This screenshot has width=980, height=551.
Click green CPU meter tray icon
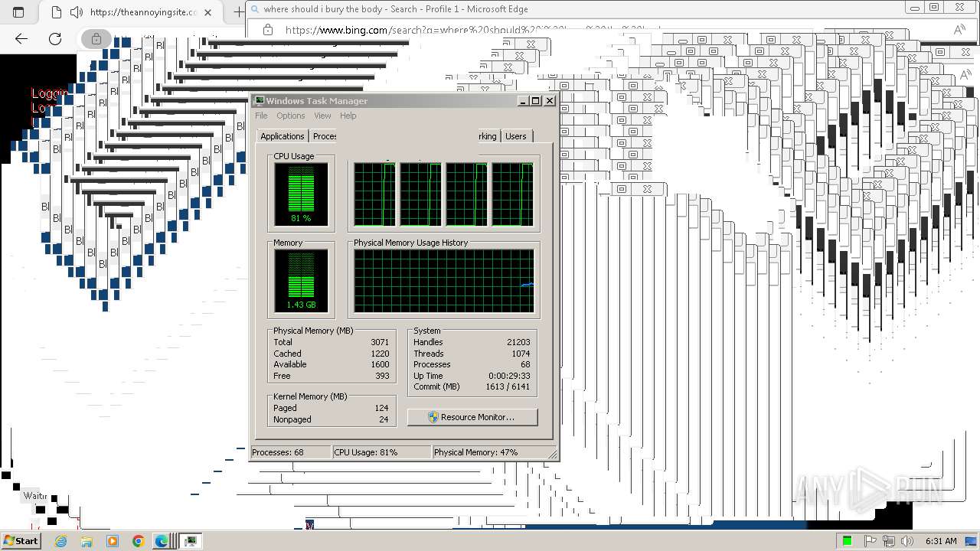848,541
